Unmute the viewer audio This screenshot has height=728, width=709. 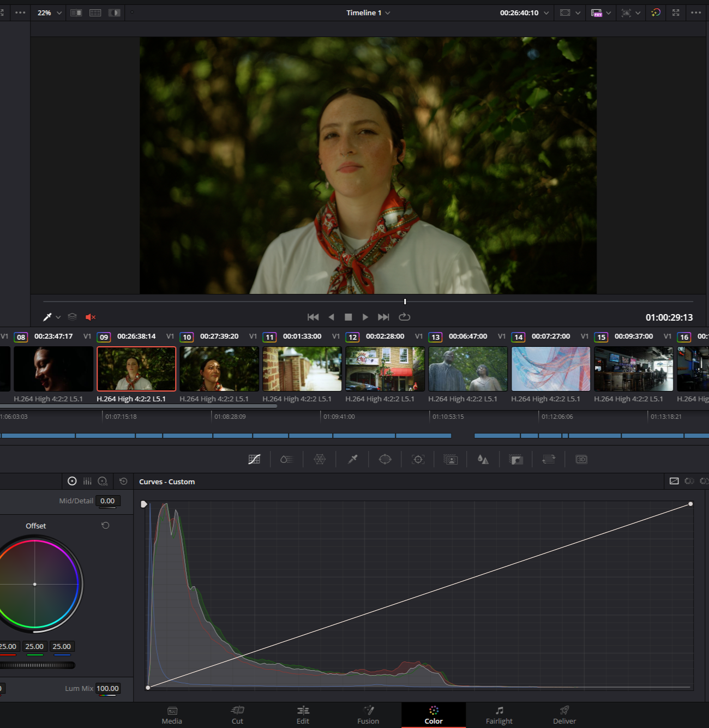[91, 317]
